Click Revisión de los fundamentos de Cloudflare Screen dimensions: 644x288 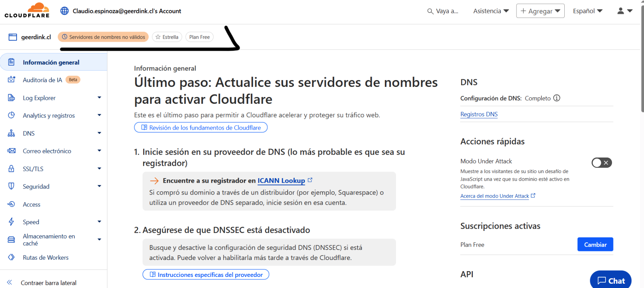coord(201,127)
